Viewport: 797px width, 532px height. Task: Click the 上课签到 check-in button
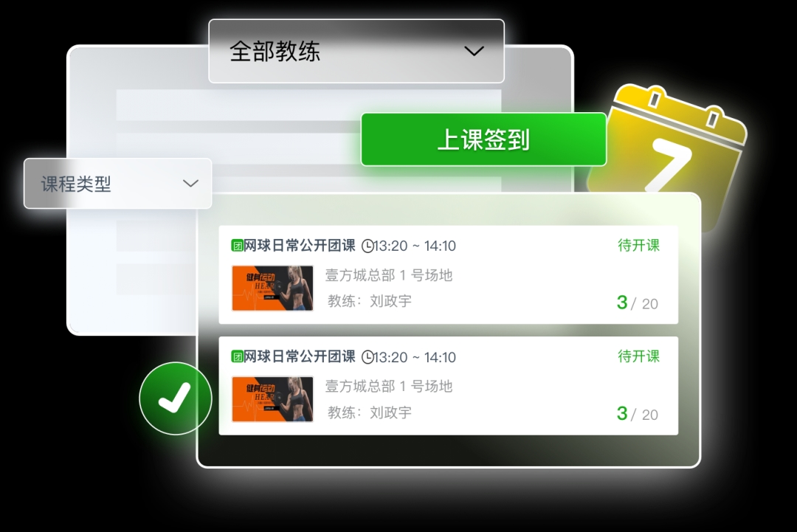point(483,139)
